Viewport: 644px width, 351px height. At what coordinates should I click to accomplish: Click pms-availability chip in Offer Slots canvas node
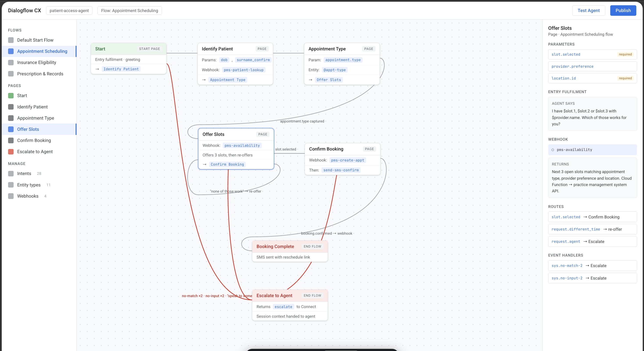pos(242,145)
